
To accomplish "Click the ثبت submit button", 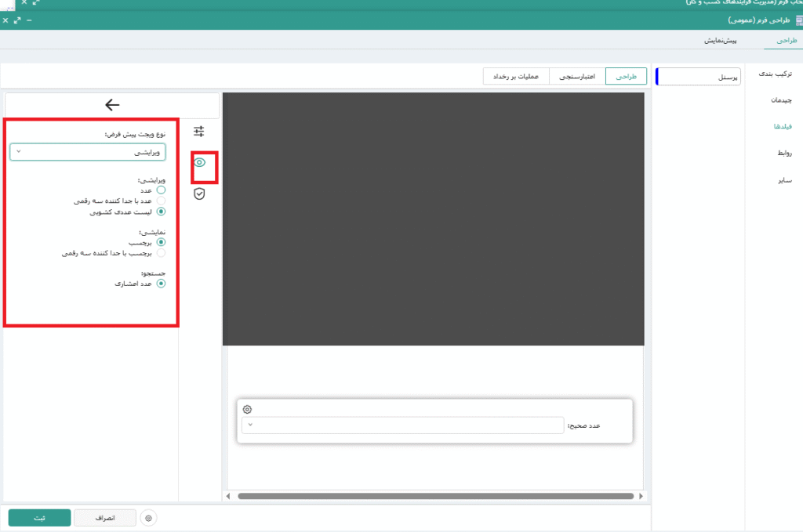I will tap(39, 518).
